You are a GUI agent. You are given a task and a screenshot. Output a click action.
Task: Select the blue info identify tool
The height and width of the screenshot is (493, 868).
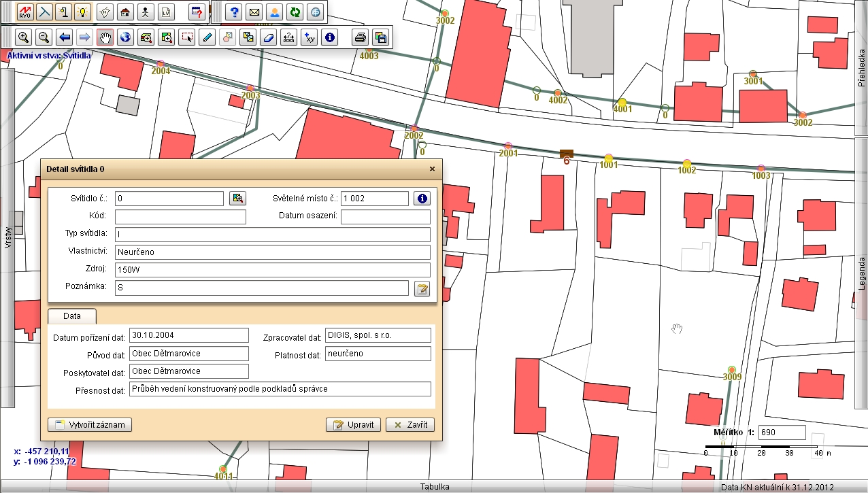[331, 37]
